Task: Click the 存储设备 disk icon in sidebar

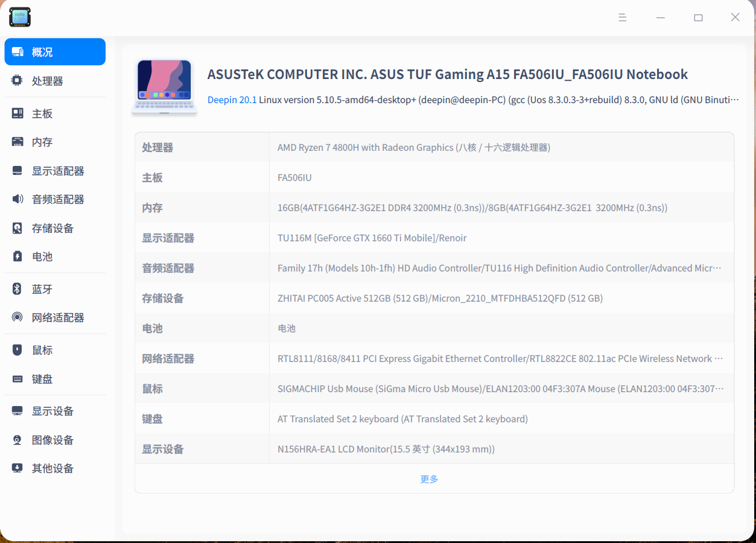Action: [17, 228]
